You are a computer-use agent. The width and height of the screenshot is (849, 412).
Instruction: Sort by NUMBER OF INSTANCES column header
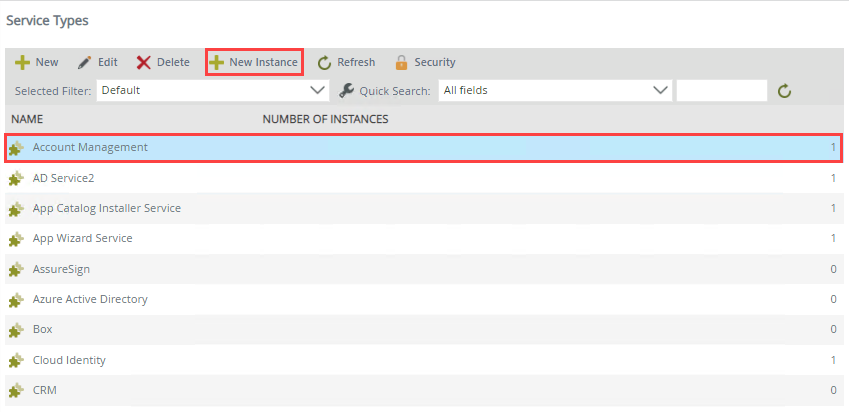click(325, 119)
